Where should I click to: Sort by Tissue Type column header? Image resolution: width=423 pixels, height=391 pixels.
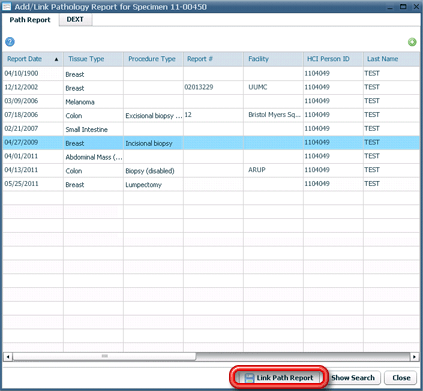[93, 59]
